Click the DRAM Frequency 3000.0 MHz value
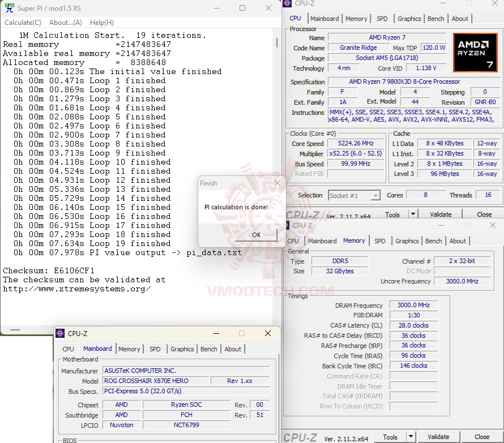The image size is (504, 443). click(413, 305)
